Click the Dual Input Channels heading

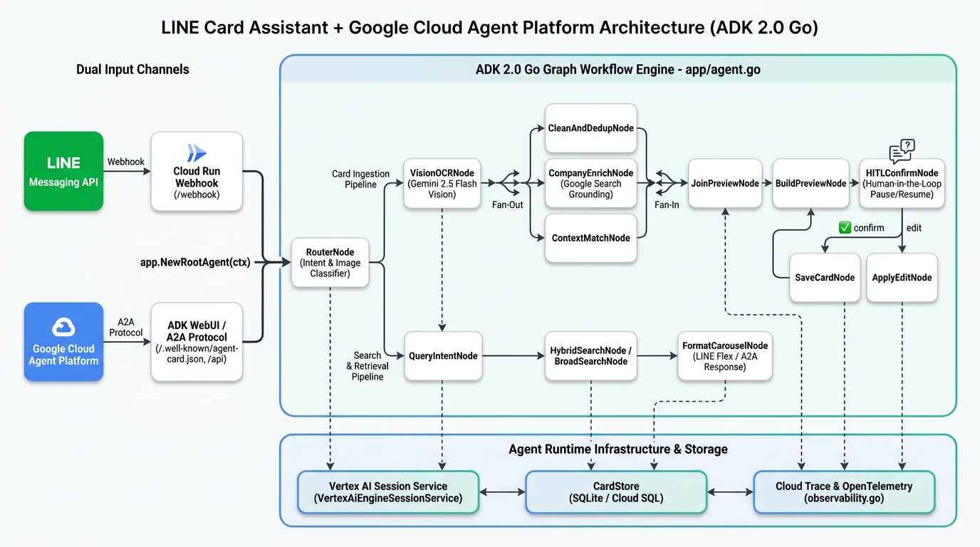pos(132,69)
